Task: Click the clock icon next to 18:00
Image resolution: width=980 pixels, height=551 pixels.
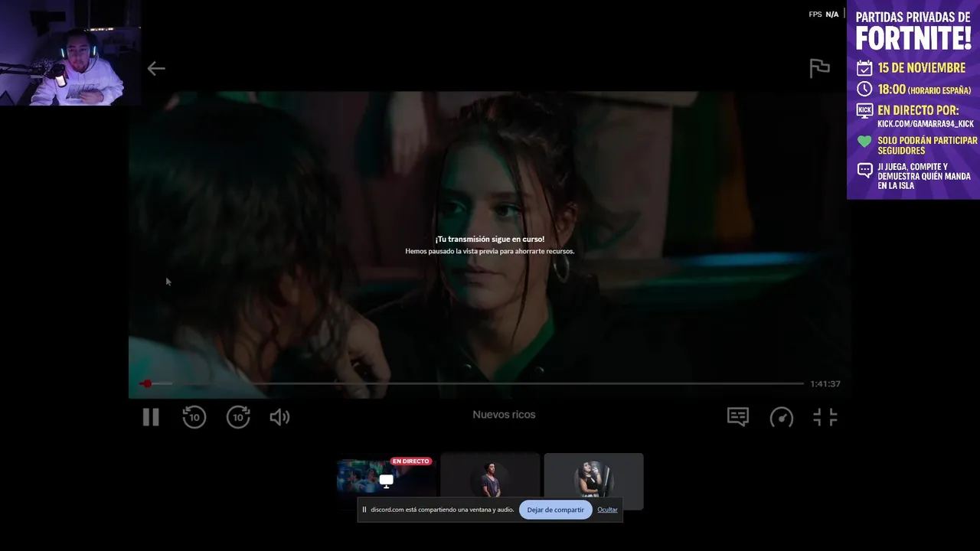Action: tap(864, 89)
